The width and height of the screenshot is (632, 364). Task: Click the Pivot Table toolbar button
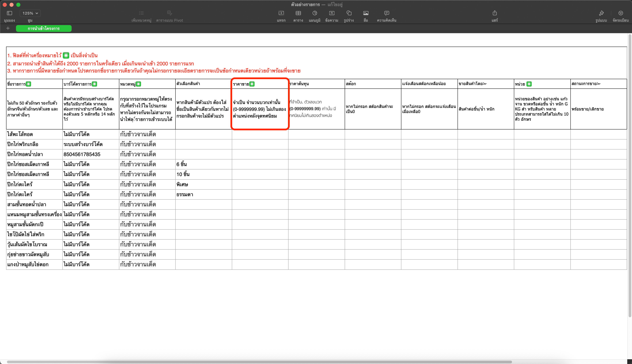(169, 13)
